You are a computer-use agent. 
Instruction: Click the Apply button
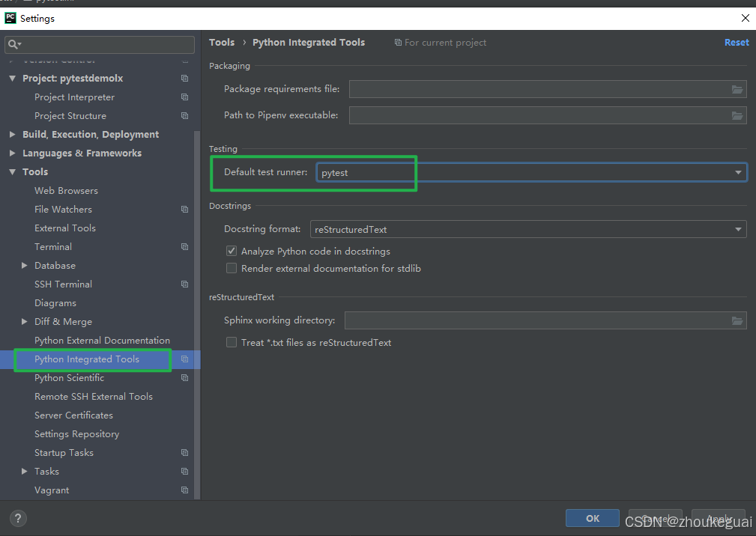719,518
